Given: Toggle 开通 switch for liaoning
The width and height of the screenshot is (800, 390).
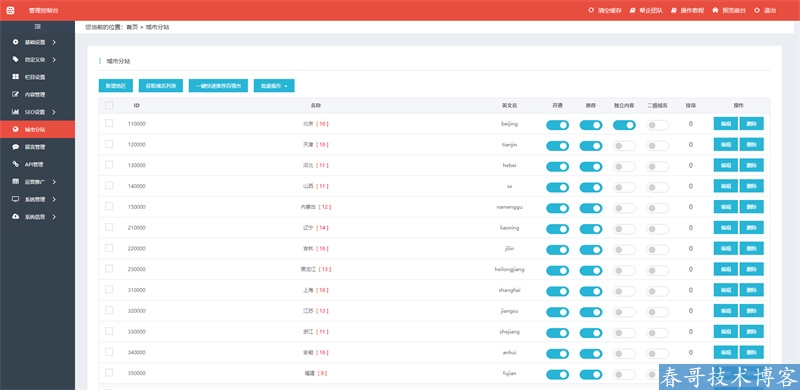Looking at the screenshot, I should [x=557, y=229].
